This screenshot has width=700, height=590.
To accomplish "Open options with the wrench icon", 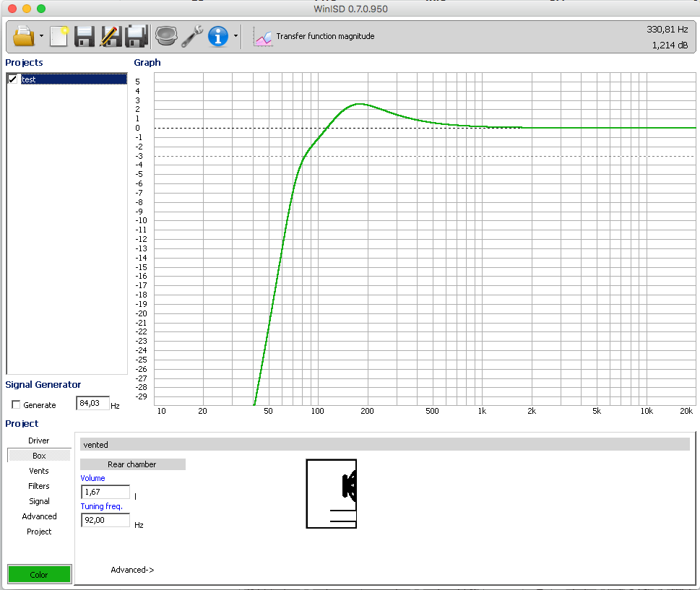I will [192, 36].
